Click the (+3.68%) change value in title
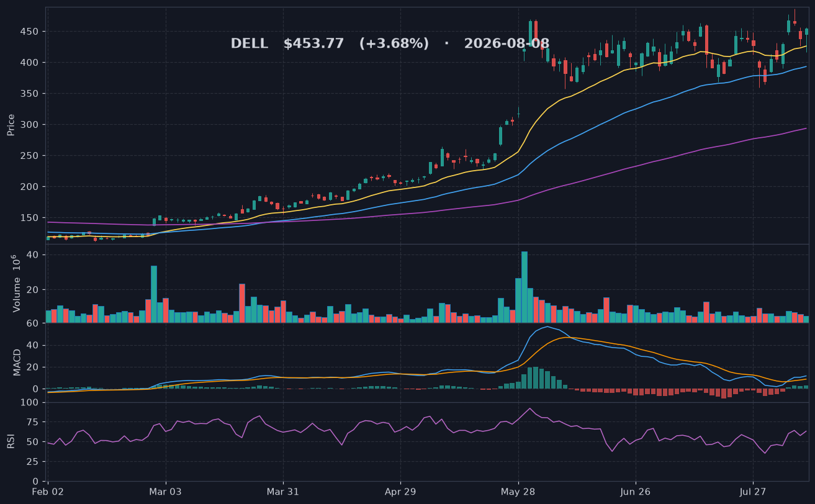 point(394,44)
